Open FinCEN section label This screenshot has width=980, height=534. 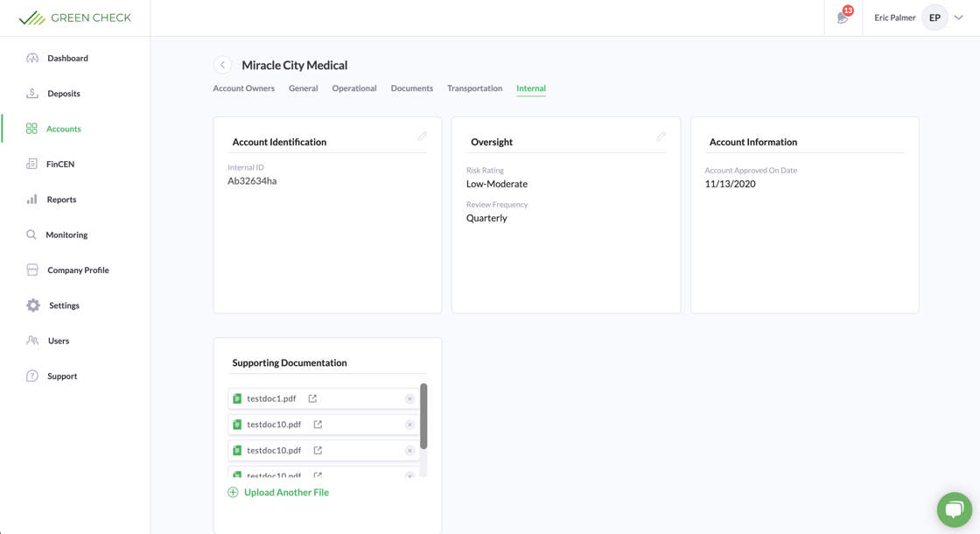[x=60, y=164]
